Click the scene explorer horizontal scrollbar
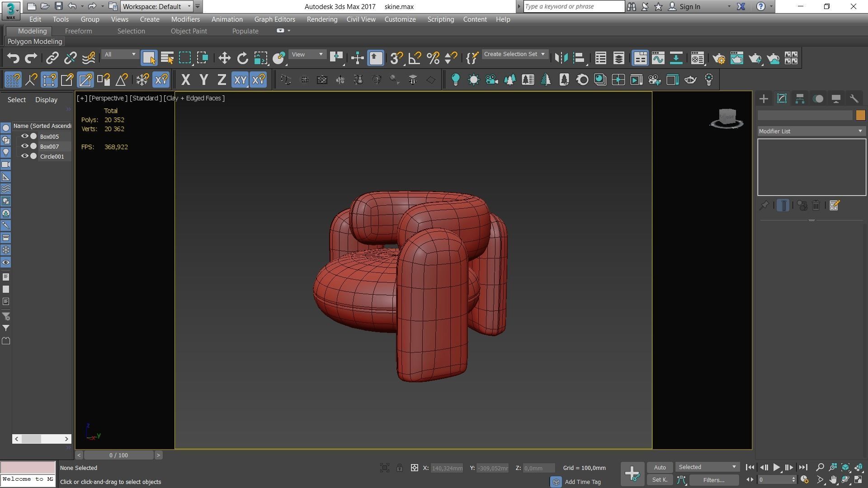Screen dimensions: 868x488 pyautogui.click(x=42, y=439)
